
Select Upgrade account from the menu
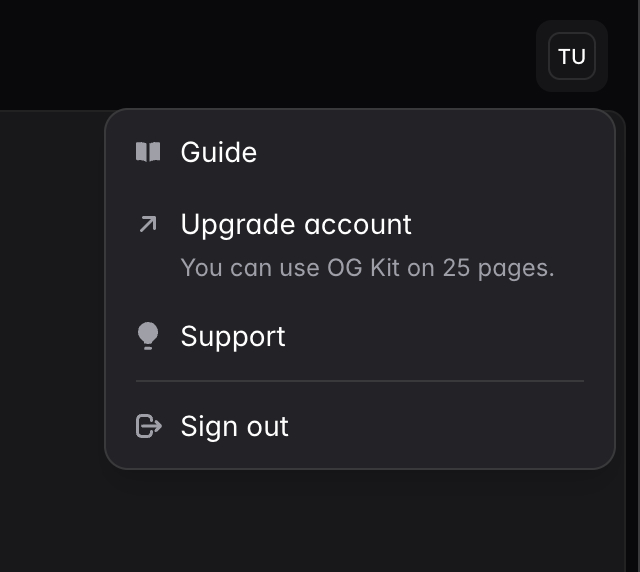(x=296, y=224)
